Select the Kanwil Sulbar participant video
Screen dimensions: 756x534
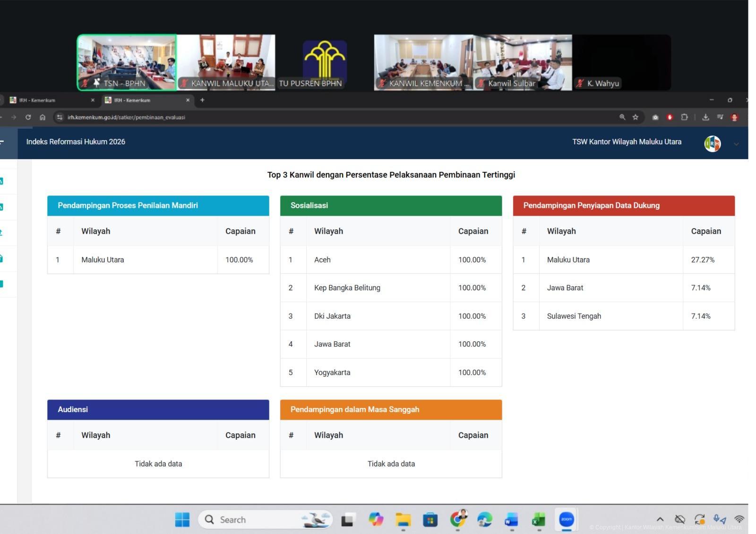(523, 61)
